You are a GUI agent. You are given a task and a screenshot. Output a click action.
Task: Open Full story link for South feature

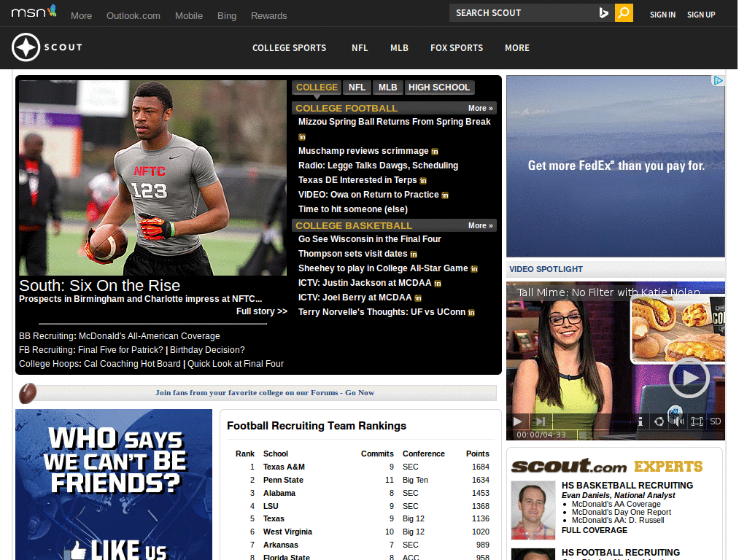click(262, 311)
